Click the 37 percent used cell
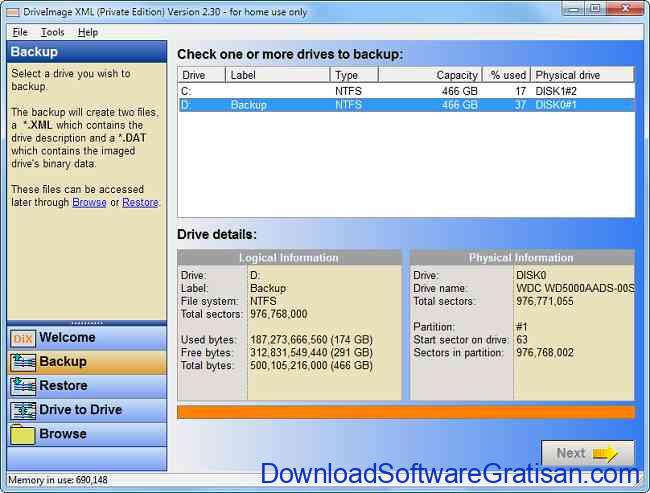The height and width of the screenshot is (493, 650). [x=521, y=105]
